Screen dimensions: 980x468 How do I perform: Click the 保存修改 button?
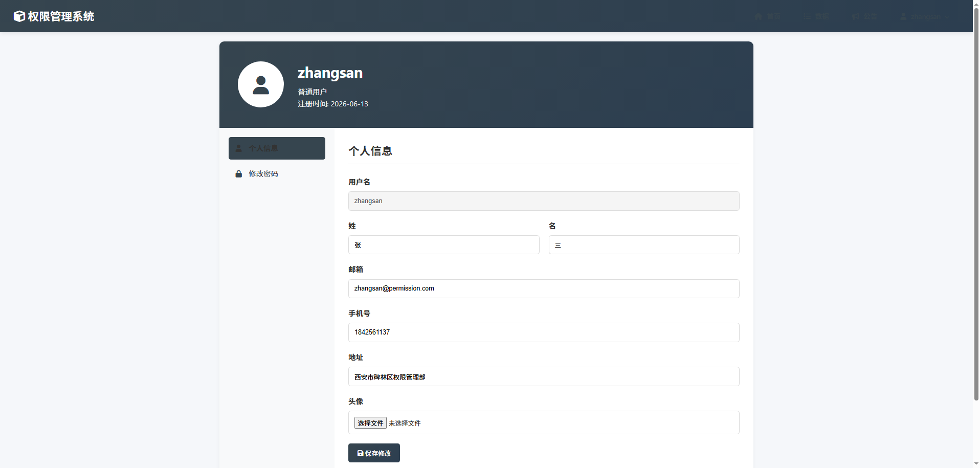(x=374, y=453)
